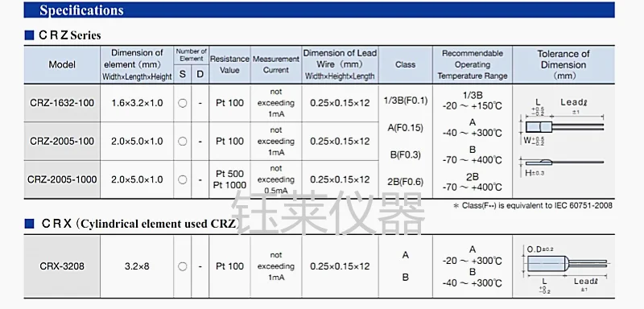Click the A(F0.15) class entry
This screenshot has height=309, width=644.
point(406,128)
